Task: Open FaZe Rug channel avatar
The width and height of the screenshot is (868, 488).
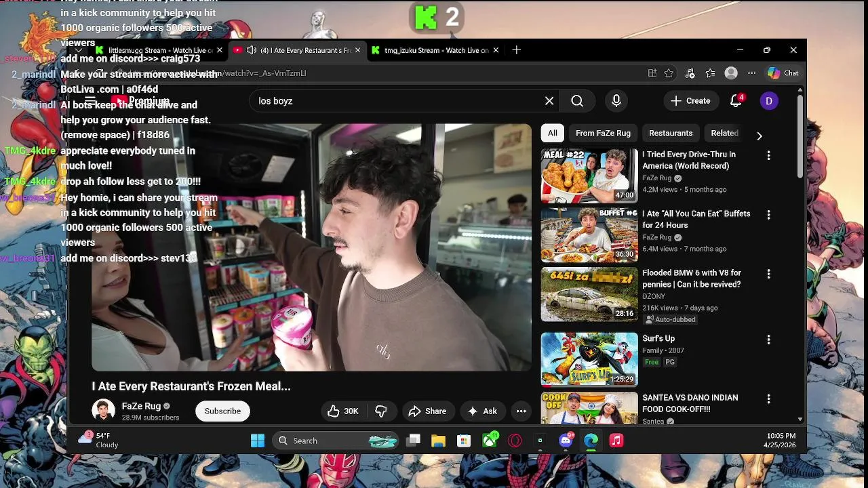Action: tap(103, 411)
